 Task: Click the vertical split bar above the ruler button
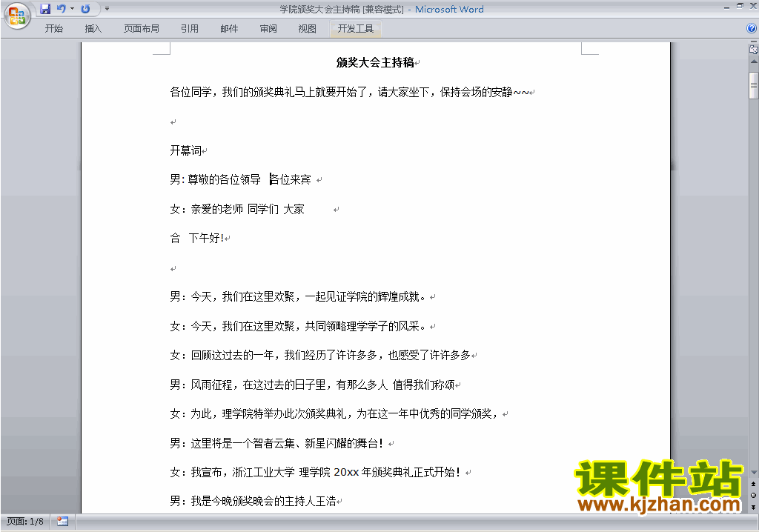point(754,42)
